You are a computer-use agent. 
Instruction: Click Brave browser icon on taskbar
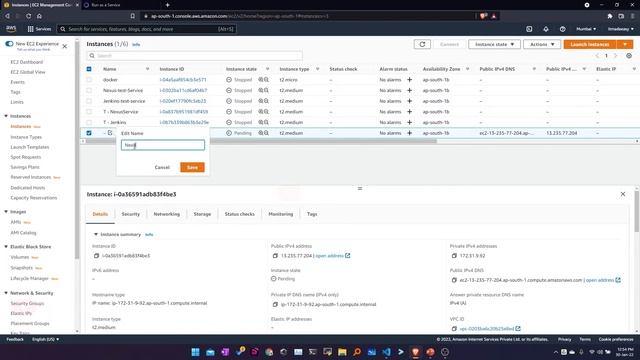click(x=416, y=352)
